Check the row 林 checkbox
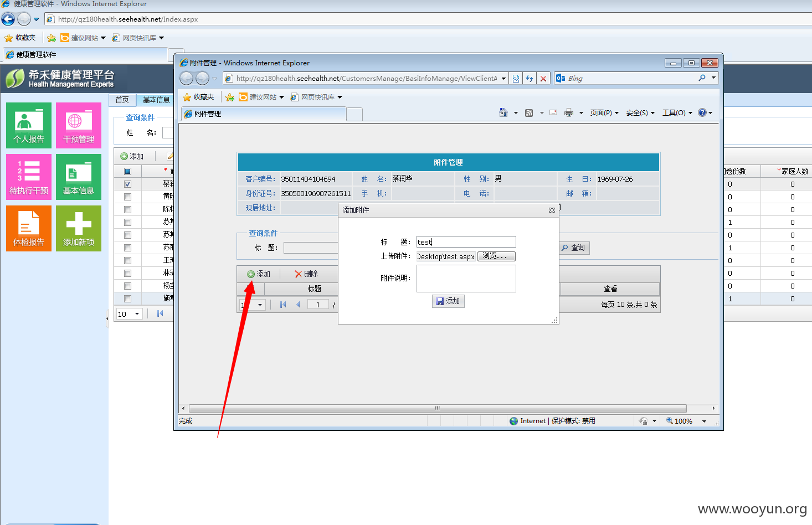The height and width of the screenshot is (525, 812). [127, 273]
